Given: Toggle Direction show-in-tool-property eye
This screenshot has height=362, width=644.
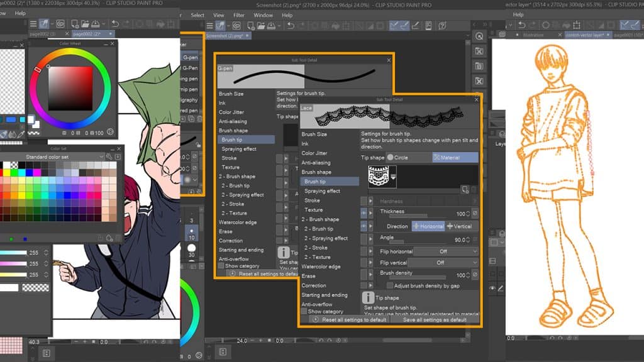Looking at the screenshot, I should pos(364,226).
